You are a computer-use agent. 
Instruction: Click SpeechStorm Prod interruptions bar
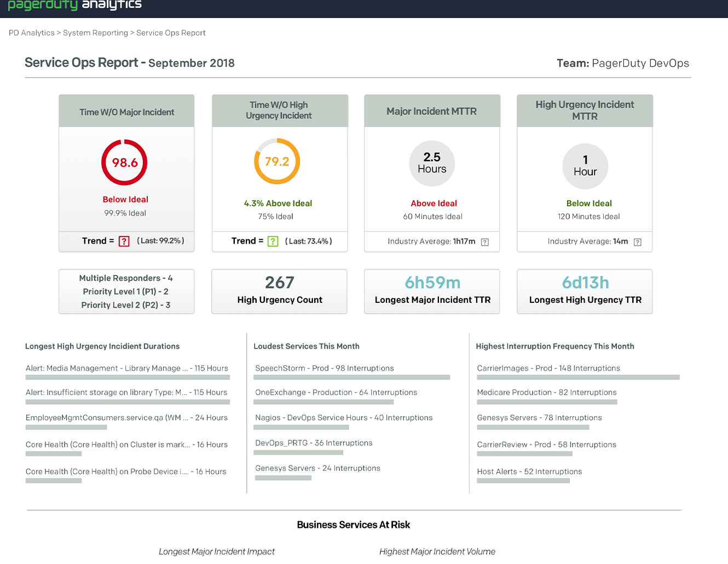point(352,377)
